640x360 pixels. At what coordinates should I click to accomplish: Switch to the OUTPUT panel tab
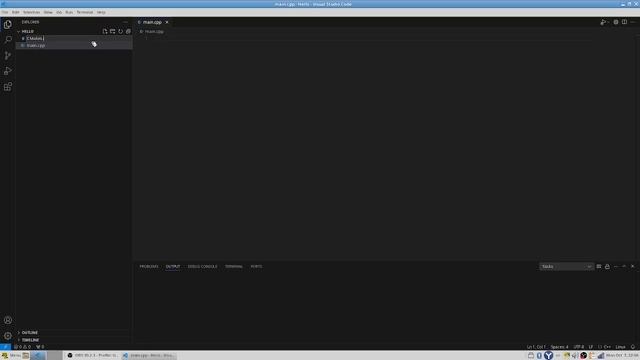(173, 267)
